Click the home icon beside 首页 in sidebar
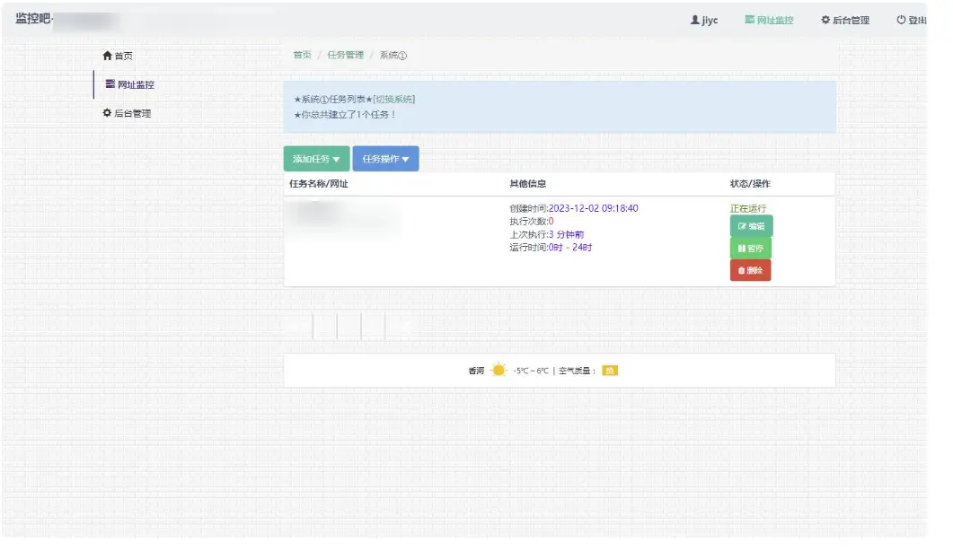The height and width of the screenshot is (560, 953). pos(108,56)
